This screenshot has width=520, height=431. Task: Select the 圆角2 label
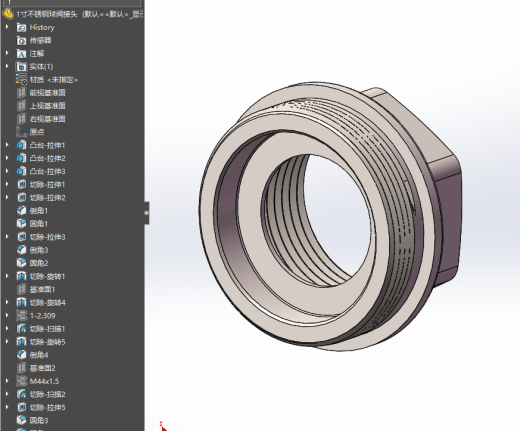pyautogui.click(x=39, y=263)
